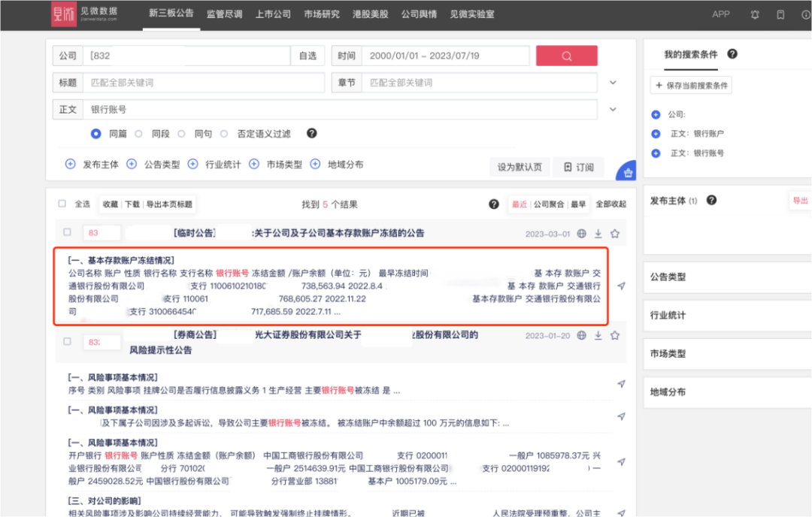Click the 收藏 bulk action
The width and height of the screenshot is (812, 517).
click(111, 204)
